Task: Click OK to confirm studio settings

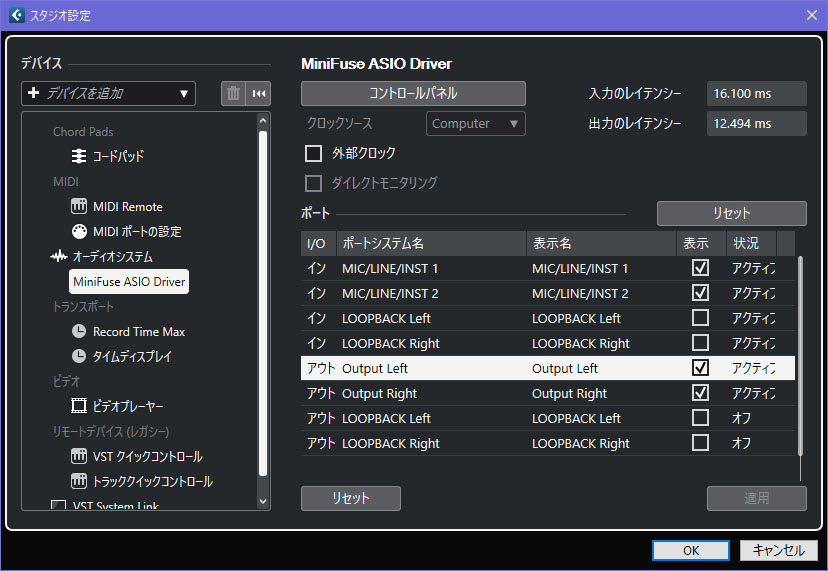Action: click(x=691, y=550)
